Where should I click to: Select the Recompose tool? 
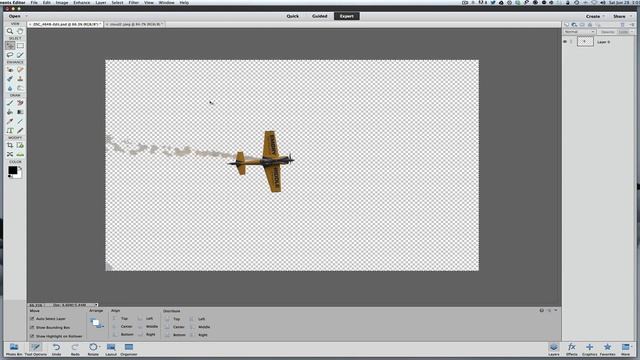click(20, 145)
